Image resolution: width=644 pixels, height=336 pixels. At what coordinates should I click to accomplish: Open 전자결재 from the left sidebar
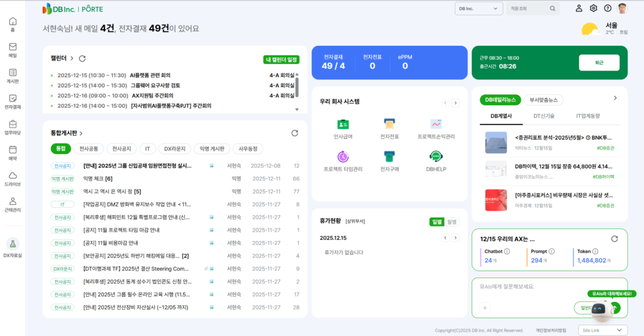pyautogui.click(x=13, y=101)
